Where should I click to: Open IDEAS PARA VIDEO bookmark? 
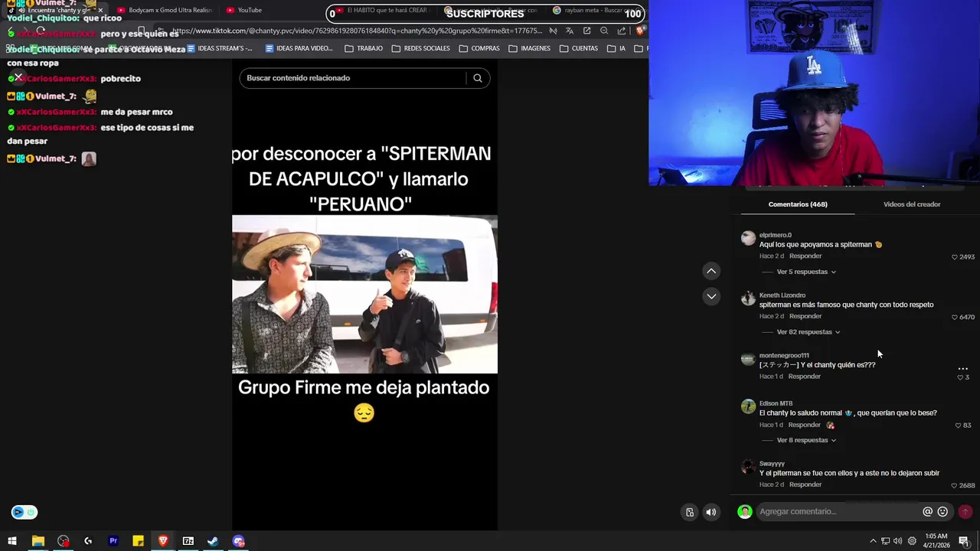[x=299, y=48]
